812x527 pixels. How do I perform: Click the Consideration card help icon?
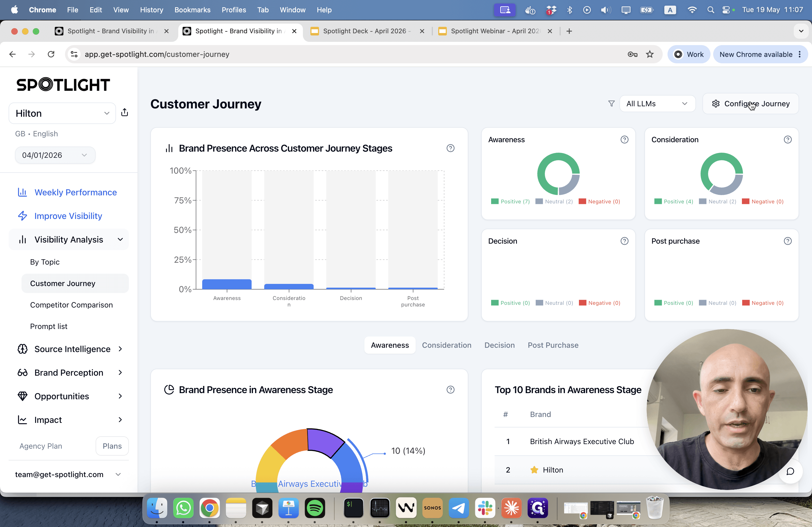coord(788,140)
